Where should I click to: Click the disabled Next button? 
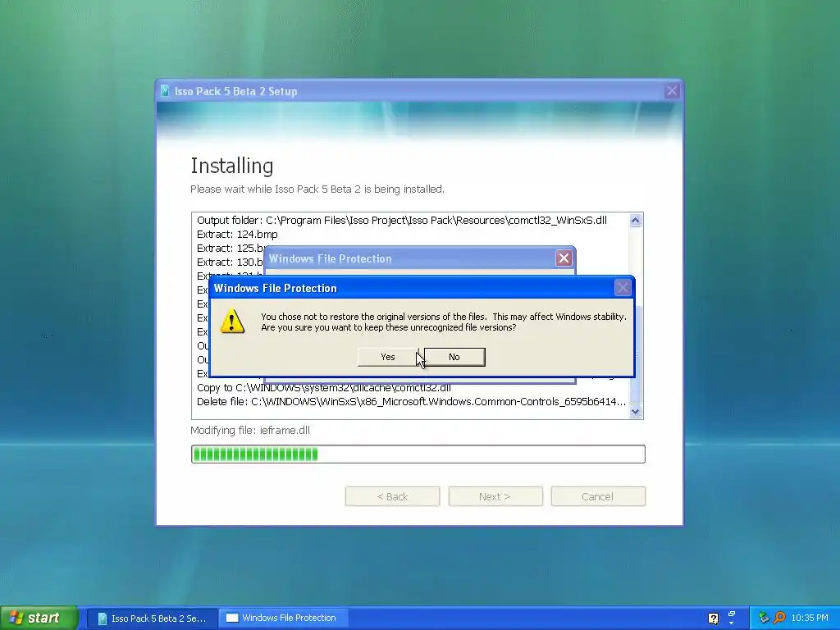(x=495, y=496)
